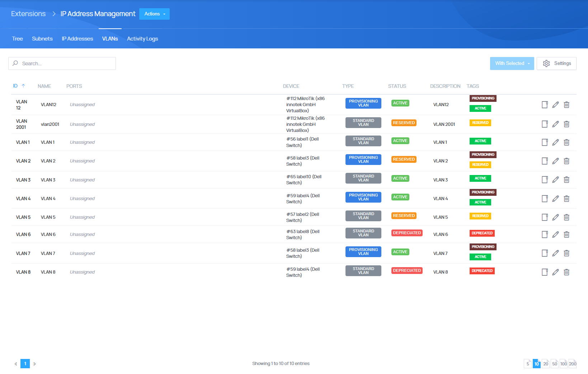The height and width of the screenshot is (374, 588).
Task: Open the Actions dropdown
Action: coord(154,14)
